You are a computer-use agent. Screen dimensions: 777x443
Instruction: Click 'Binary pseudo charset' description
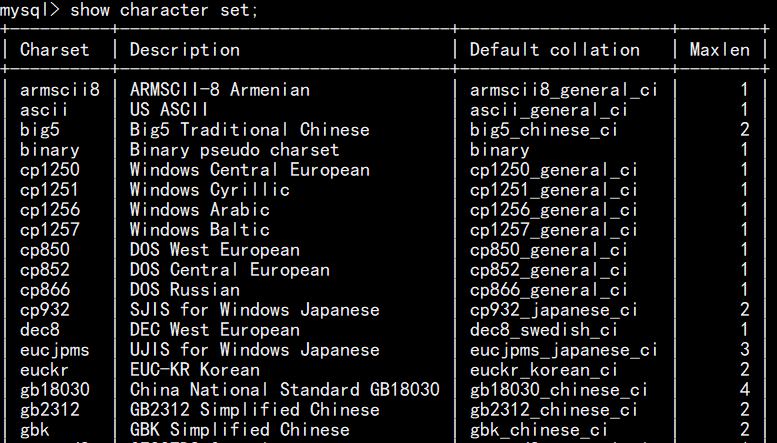point(234,150)
